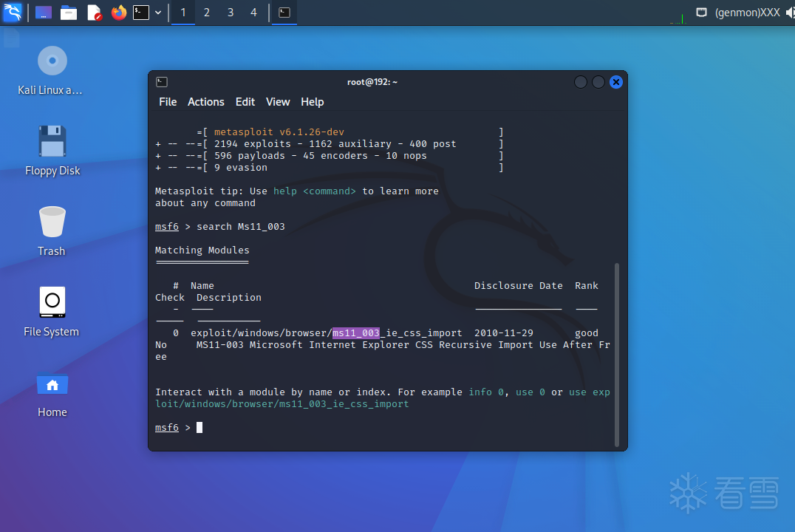
Task: Click the show desktop panel icon
Action: pos(44,12)
